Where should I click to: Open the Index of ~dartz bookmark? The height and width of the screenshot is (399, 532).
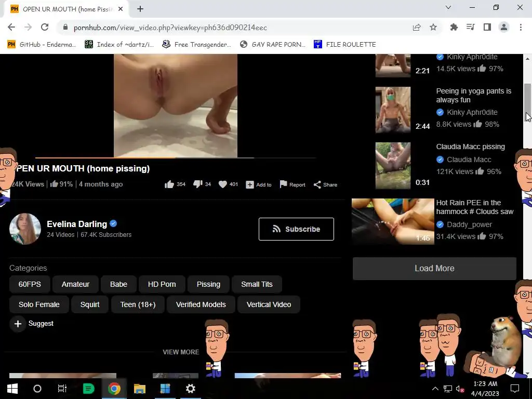[x=119, y=45]
